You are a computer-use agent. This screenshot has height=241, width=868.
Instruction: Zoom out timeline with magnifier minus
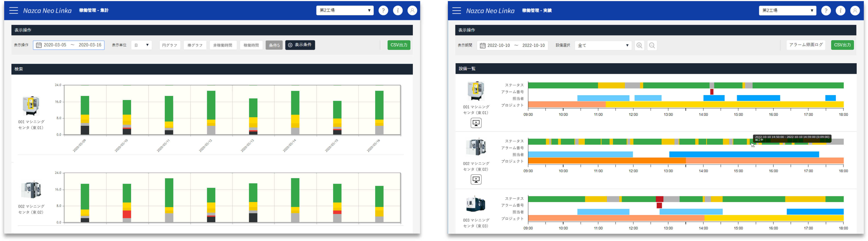coord(652,46)
